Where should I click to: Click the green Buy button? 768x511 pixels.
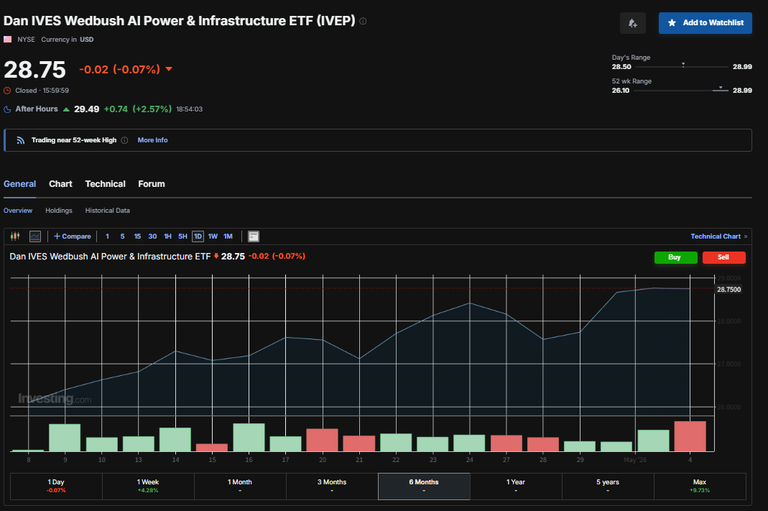point(675,257)
